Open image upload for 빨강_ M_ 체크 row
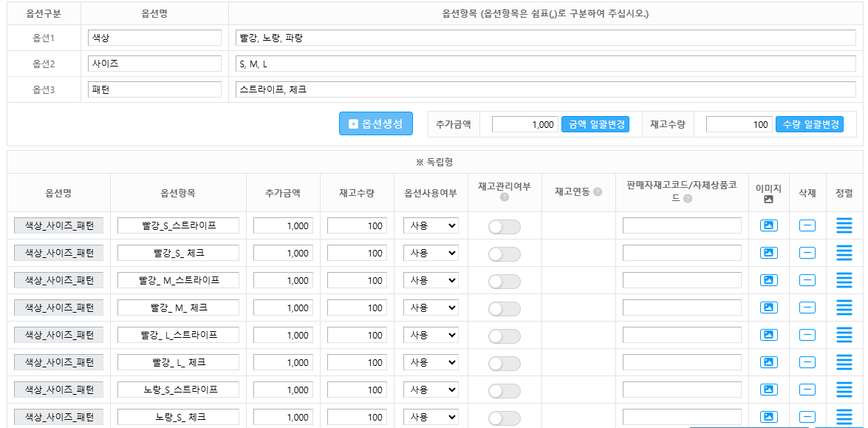Viewport: 868px width, 428px height. tap(768, 308)
